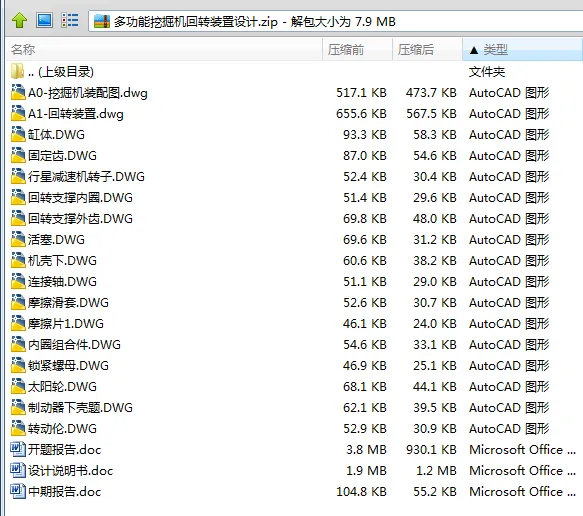Click the 55.2 KB compressed size value

435,491
